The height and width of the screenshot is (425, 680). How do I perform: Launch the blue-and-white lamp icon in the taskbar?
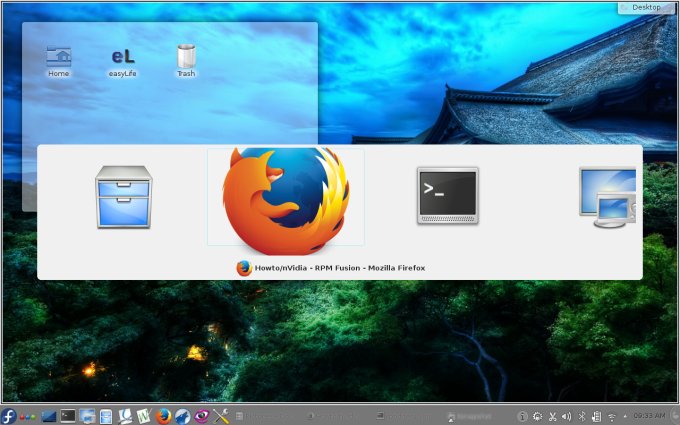point(125,416)
